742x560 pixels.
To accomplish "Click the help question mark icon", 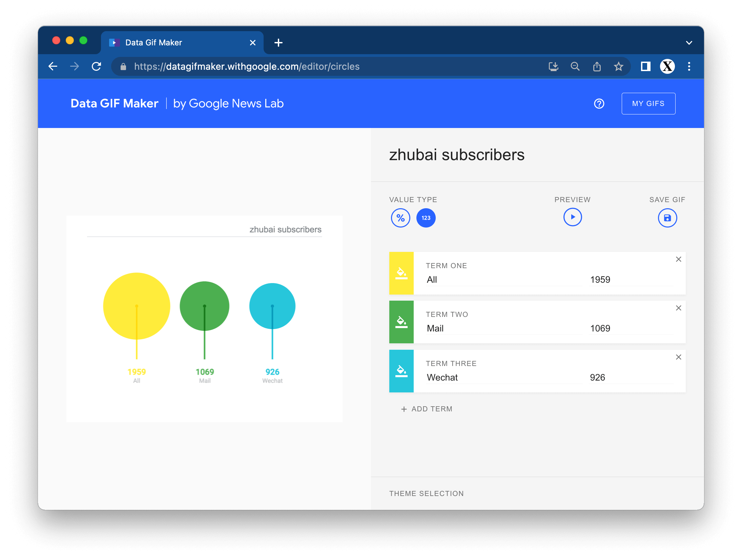I will point(599,104).
